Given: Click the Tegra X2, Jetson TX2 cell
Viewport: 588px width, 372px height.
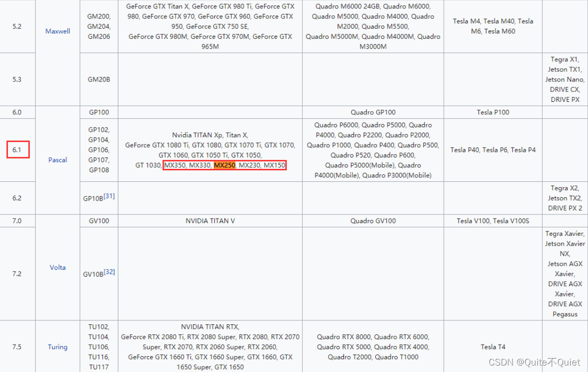Looking at the screenshot, I should (565, 198).
